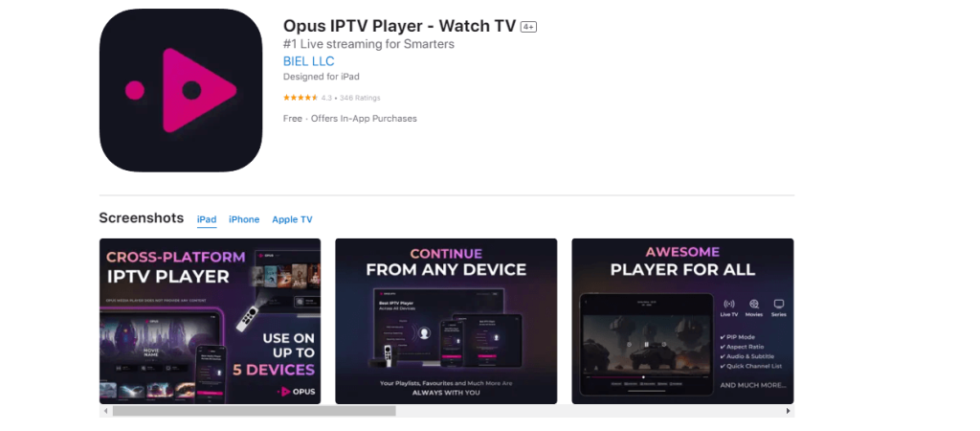This screenshot has height=431, width=980.
Task: Open the Cross-Platform IPTV Player screenshot
Action: point(210,321)
